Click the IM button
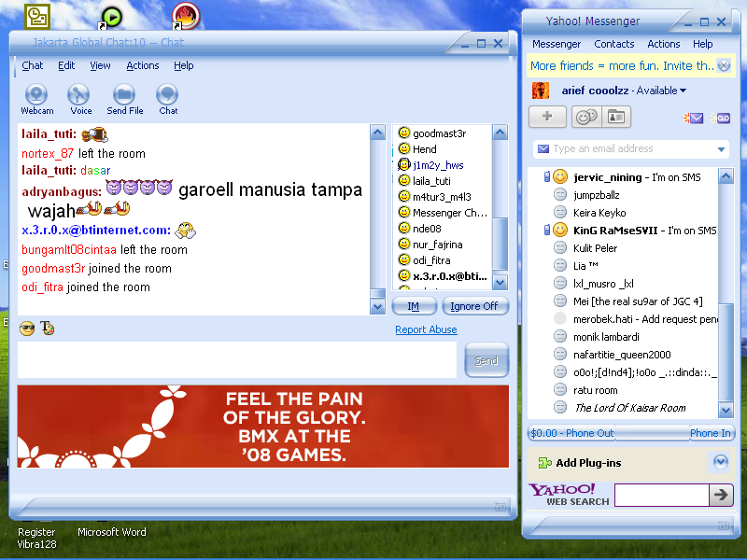747x560 pixels. pyautogui.click(x=414, y=306)
